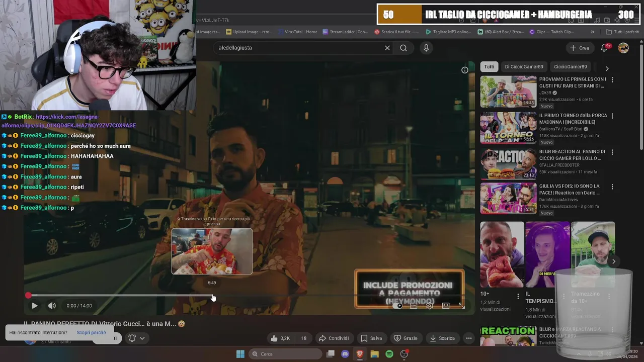This screenshot has width=644, height=362.
Task: Like the video (3,2K)
Action: 280,338
